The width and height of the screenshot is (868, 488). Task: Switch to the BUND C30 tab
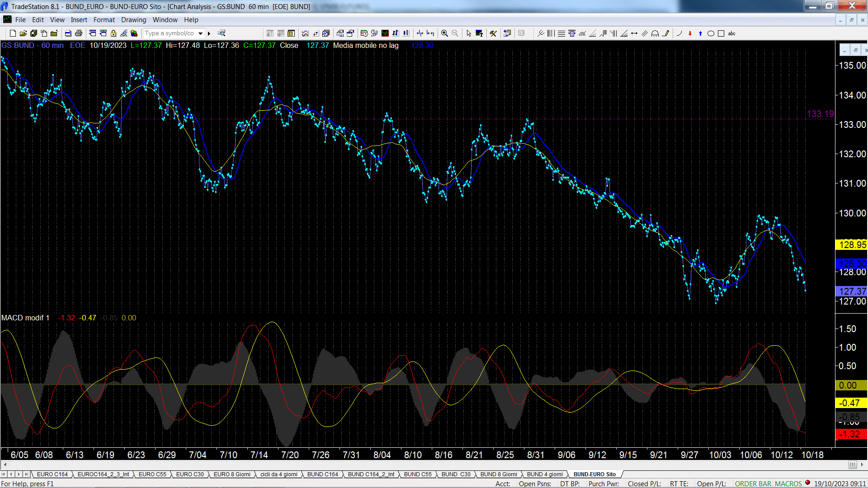[456, 474]
